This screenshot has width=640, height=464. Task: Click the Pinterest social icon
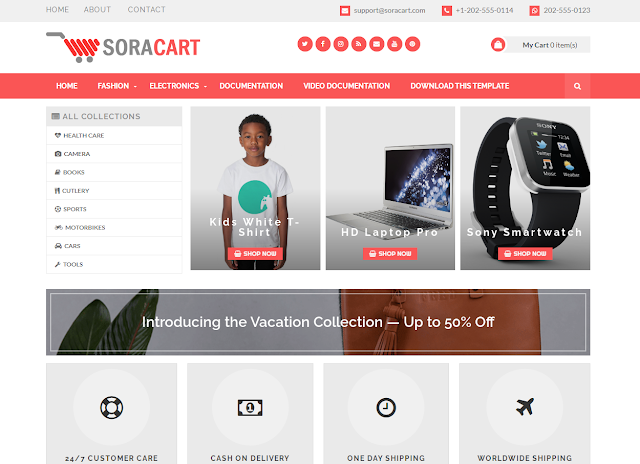coord(413,44)
